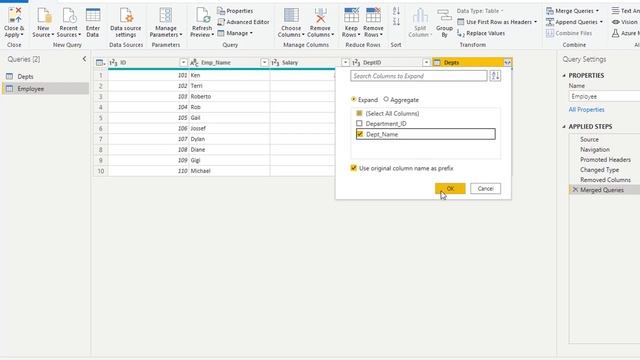Click the Remove Rows icon

coord(373,16)
